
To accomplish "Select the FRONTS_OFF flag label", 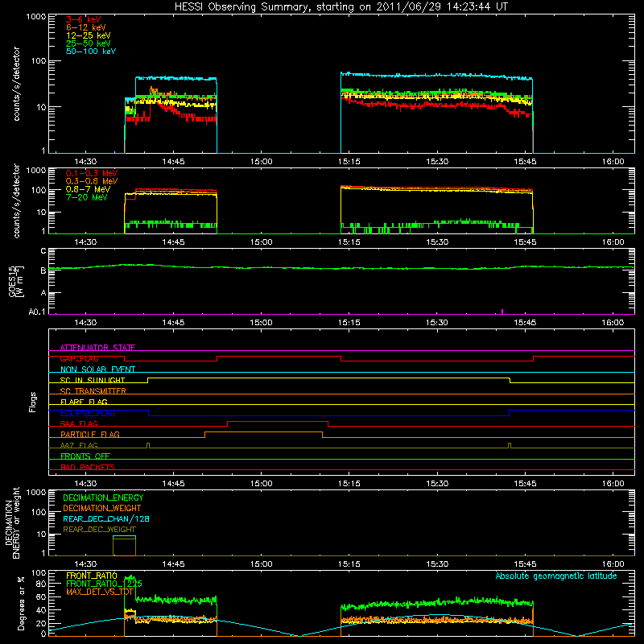I will (85, 456).
